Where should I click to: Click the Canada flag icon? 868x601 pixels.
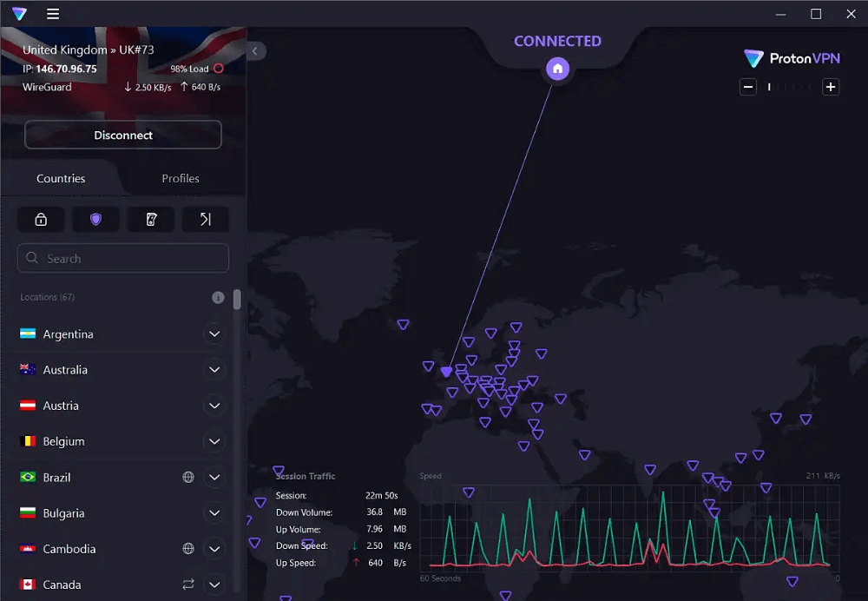[28, 584]
